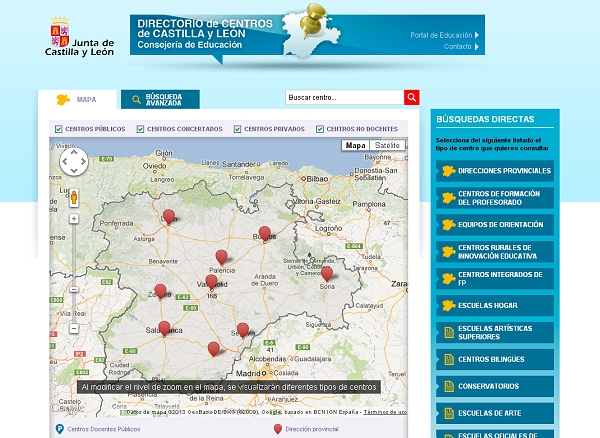Click the Dirección provincial legend pin icon
Image resolution: width=600 pixels, height=438 pixels.
coord(278,429)
